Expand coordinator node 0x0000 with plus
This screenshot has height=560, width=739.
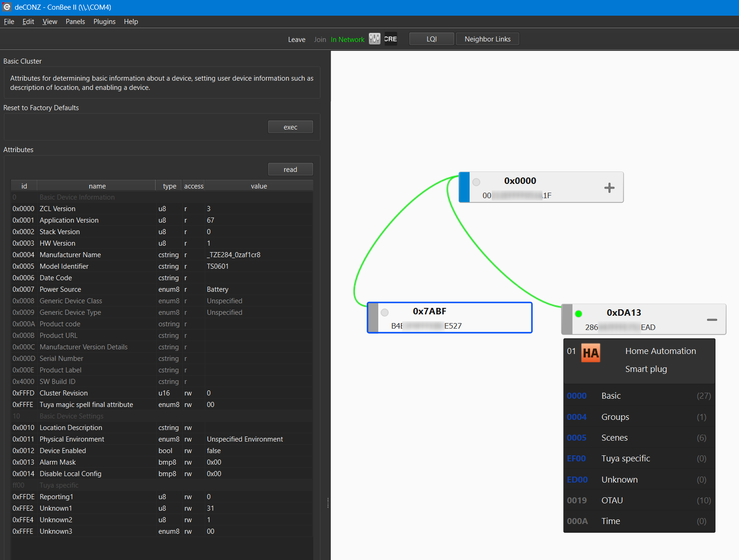[609, 188]
